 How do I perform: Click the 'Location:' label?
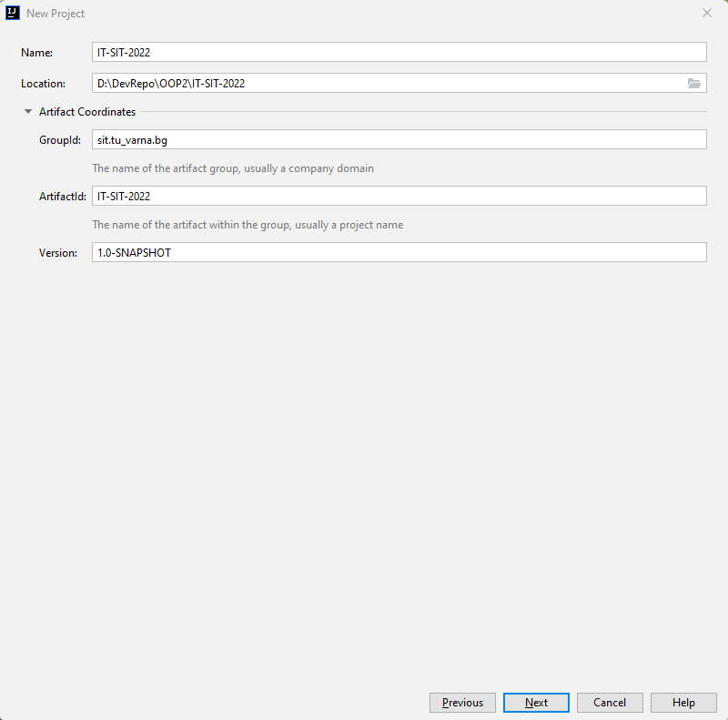pyautogui.click(x=43, y=84)
